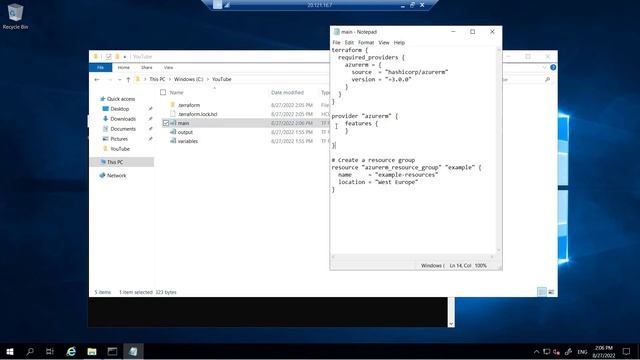
Task: Open Documents in navigation pane
Action: [x=123, y=129]
